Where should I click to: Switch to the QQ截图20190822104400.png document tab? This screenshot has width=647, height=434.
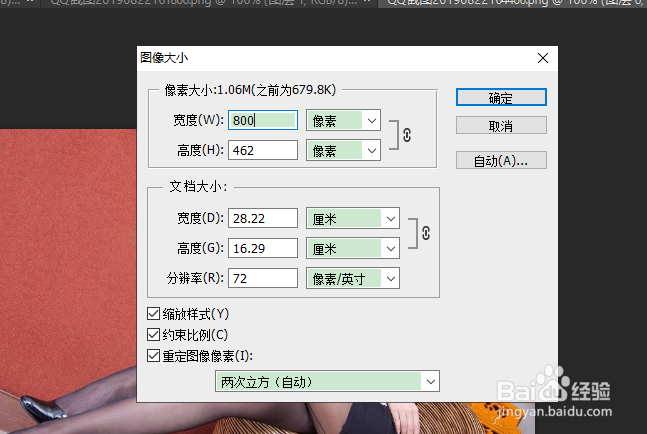512,3
